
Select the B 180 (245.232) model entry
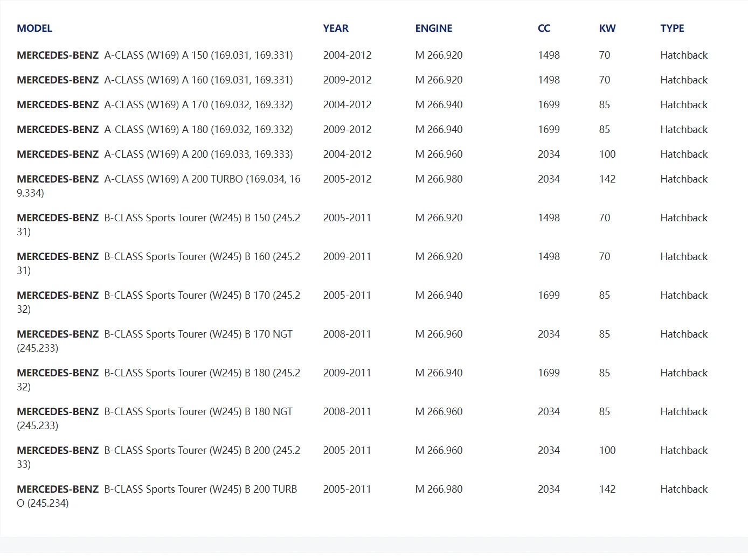pyautogui.click(x=158, y=380)
